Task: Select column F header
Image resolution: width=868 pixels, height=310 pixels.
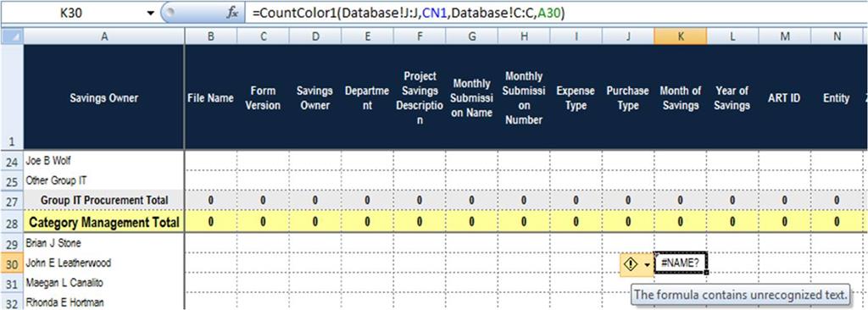Action: point(419,36)
